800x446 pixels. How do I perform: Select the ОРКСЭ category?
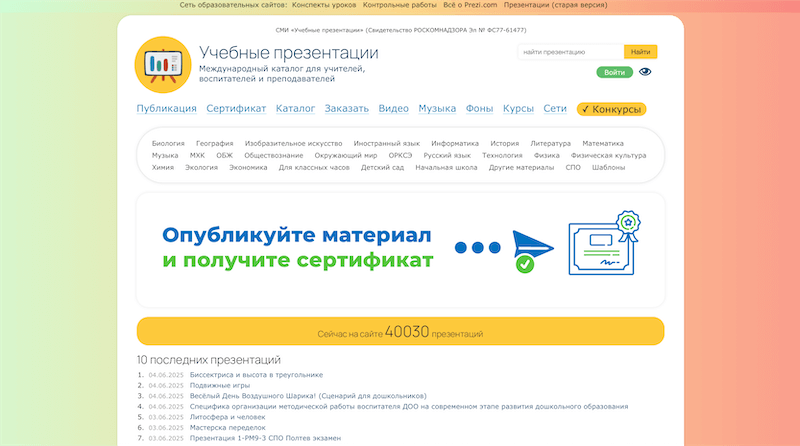400,155
